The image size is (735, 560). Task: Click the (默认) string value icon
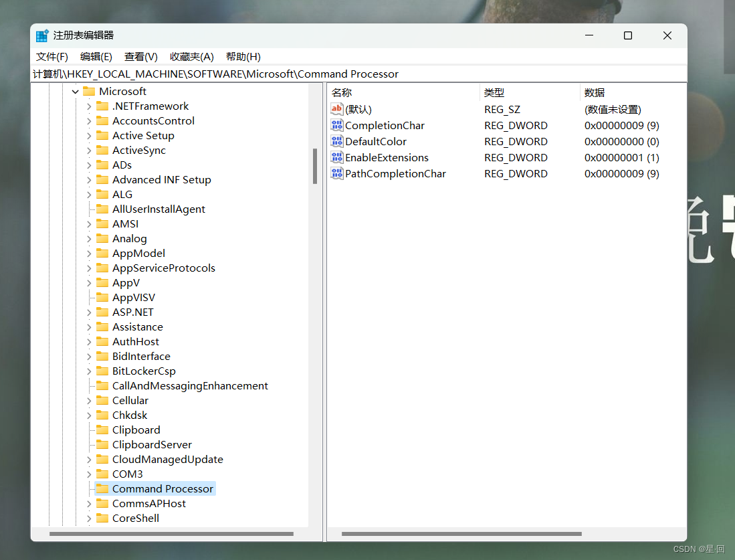pos(336,109)
